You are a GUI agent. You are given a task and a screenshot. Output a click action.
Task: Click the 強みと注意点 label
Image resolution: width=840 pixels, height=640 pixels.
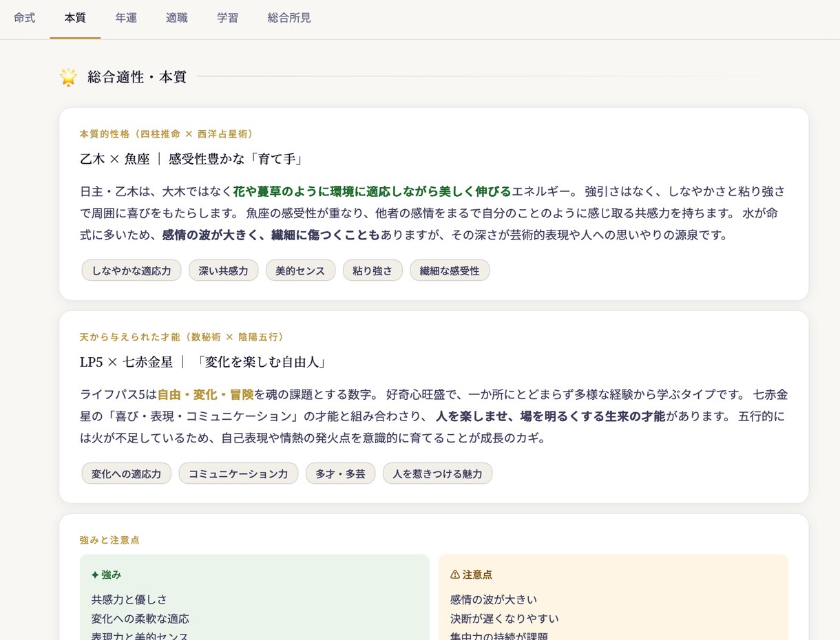109,540
